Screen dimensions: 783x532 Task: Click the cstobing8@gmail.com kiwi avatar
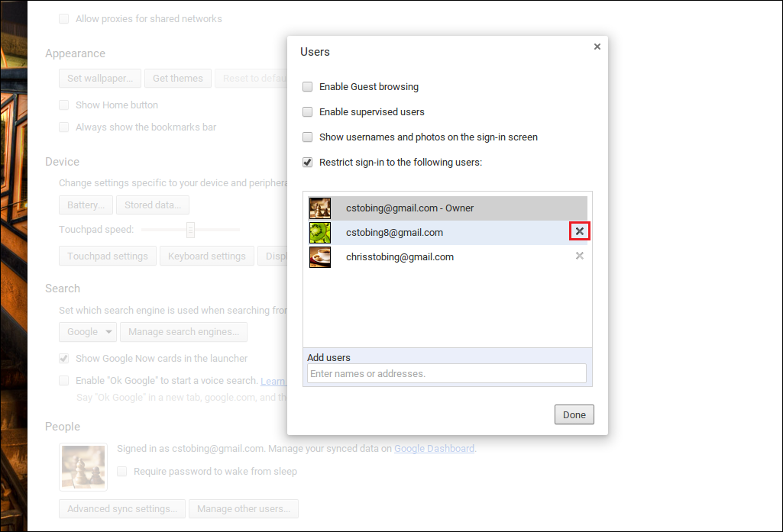pyautogui.click(x=319, y=233)
